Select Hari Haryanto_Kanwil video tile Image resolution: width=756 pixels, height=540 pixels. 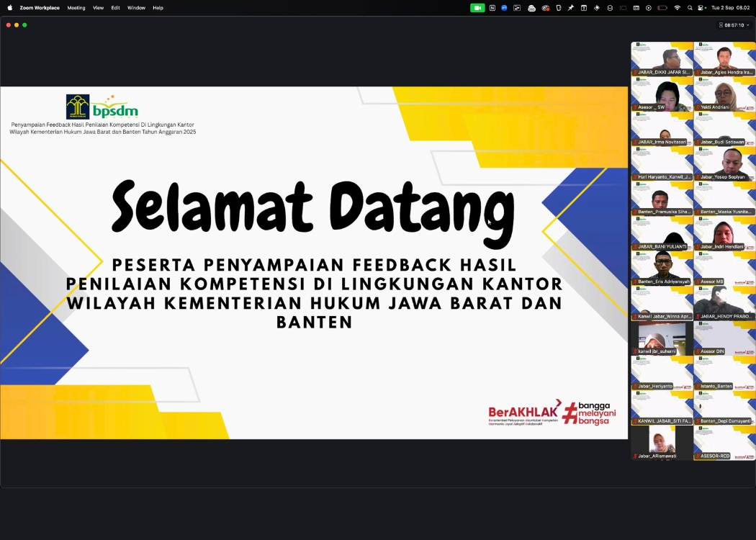[662, 163]
